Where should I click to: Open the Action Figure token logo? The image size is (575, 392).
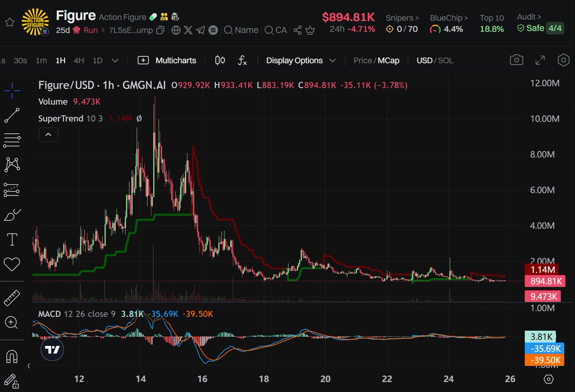coord(36,23)
